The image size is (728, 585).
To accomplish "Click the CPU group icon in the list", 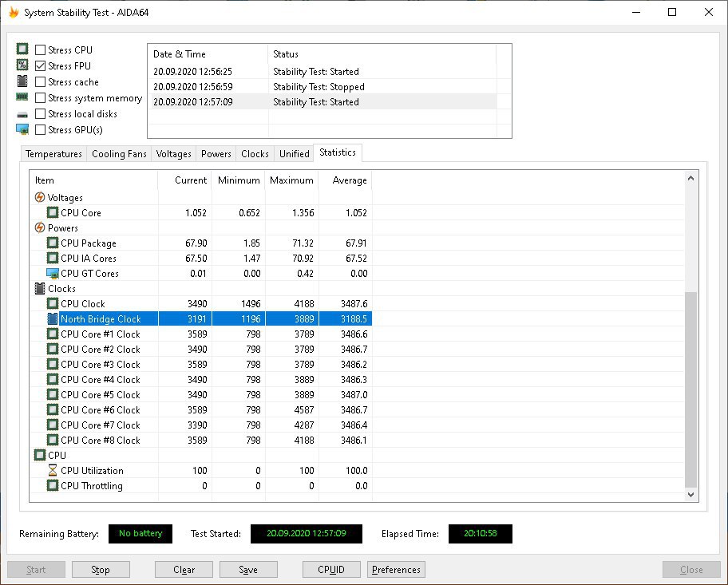I will (x=40, y=455).
